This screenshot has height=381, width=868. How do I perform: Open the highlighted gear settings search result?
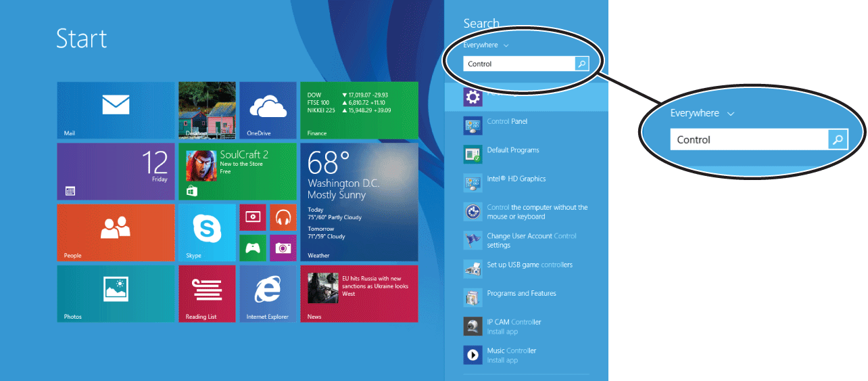point(527,97)
